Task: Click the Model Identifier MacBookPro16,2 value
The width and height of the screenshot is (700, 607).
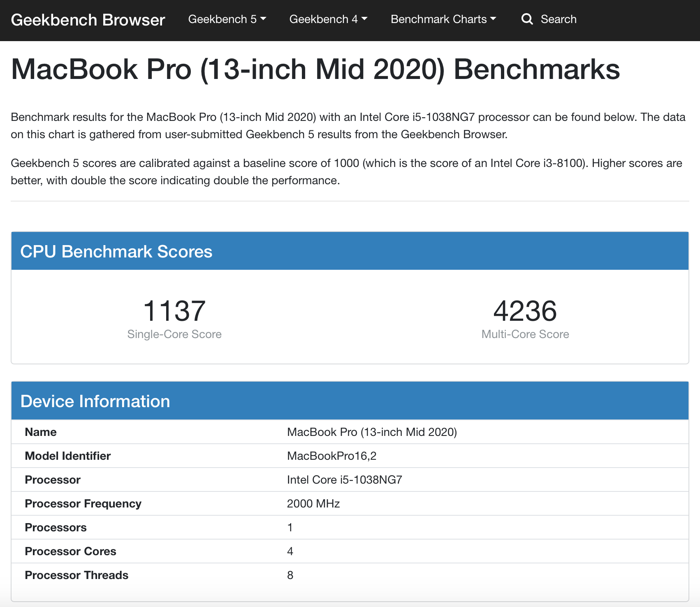Action: pos(332,456)
